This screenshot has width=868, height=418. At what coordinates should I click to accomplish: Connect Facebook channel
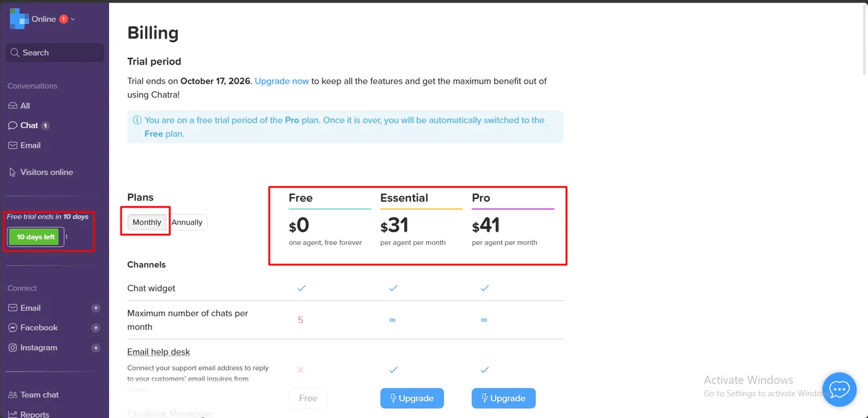tap(39, 327)
